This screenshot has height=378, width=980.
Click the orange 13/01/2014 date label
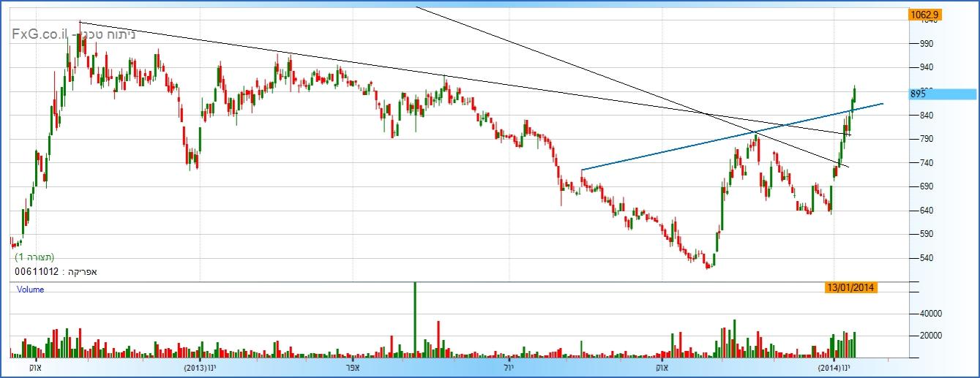coord(851,287)
